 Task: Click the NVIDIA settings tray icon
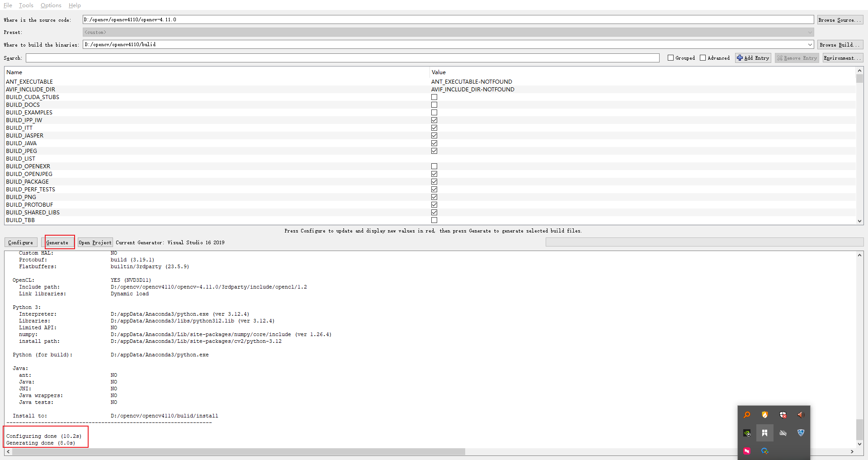coord(747,433)
